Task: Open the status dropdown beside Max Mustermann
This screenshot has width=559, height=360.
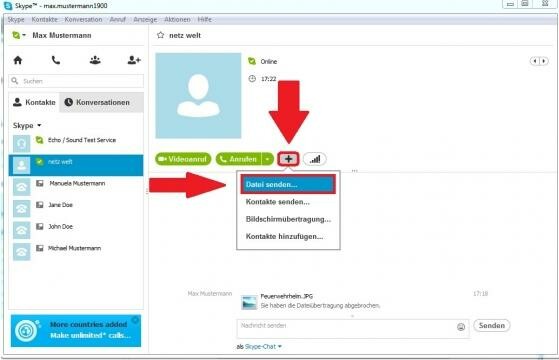Action: [19, 35]
